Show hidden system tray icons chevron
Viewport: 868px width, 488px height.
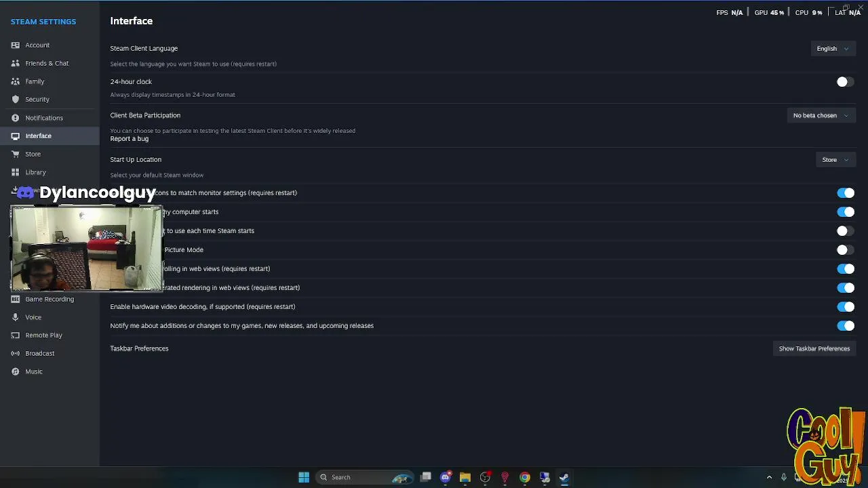tap(769, 477)
